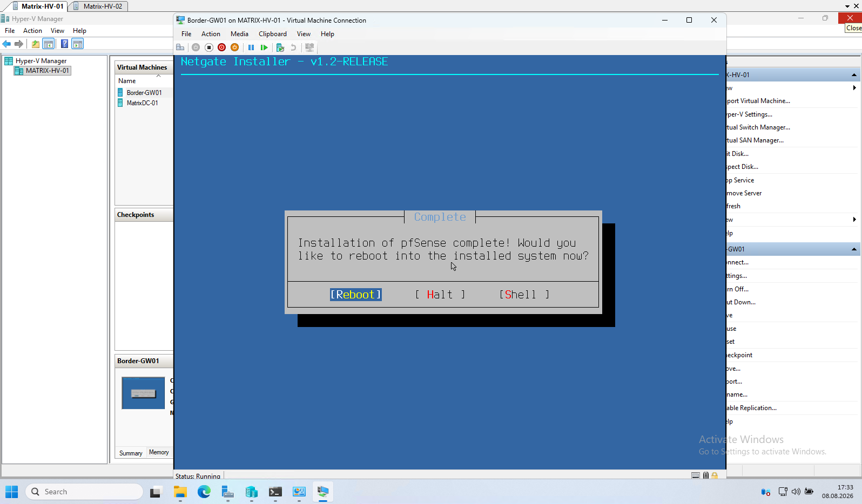
Task: Select the Summary tab for Border-GW01
Action: [x=131, y=453]
